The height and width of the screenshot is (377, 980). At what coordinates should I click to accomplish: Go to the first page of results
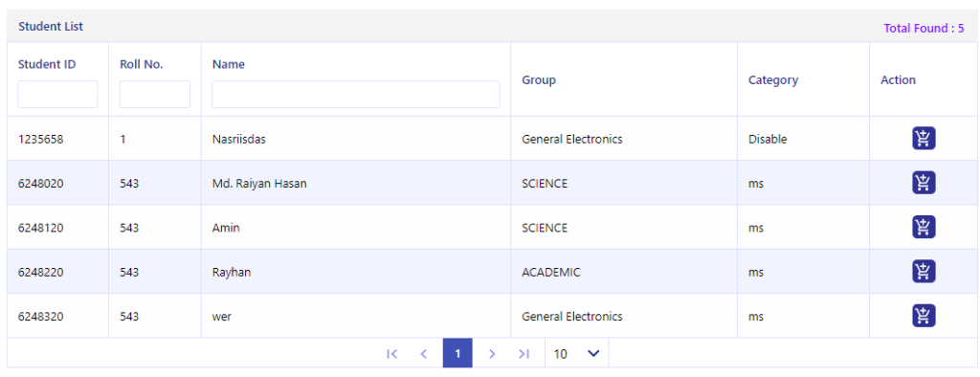[391, 354]
